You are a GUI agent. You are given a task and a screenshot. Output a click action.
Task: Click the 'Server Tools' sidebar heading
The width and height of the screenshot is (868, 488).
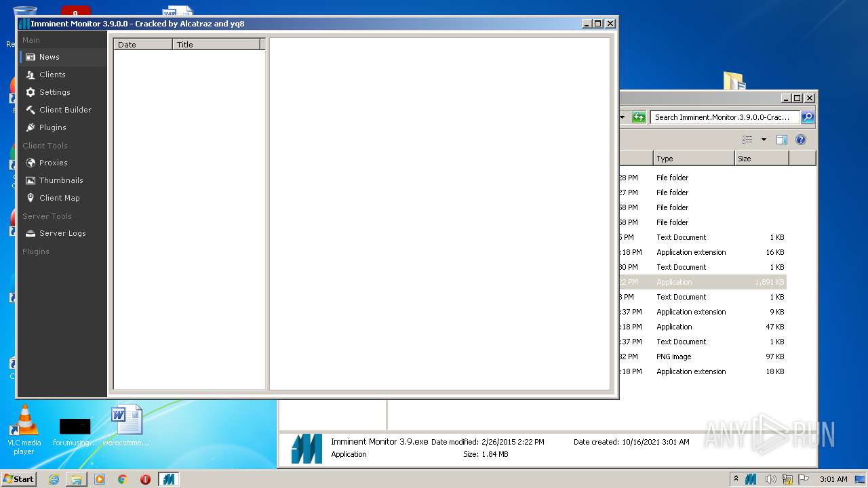pyautogui.click(x=47, y=216)
